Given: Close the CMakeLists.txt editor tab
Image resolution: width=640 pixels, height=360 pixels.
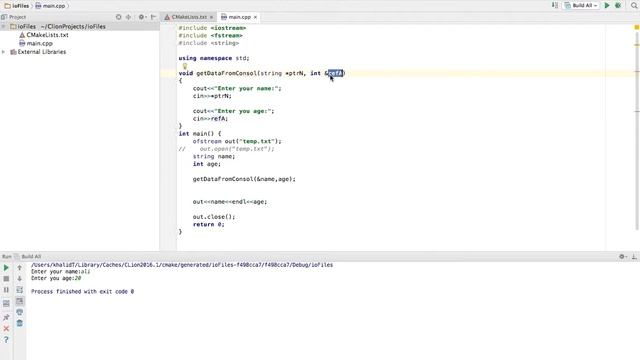Looking at the screenshot, I should pyautogui.click(x=211, y=17).
